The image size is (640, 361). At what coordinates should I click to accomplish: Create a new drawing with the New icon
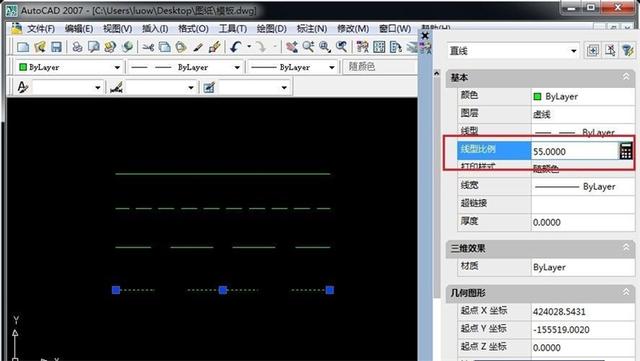23,47
